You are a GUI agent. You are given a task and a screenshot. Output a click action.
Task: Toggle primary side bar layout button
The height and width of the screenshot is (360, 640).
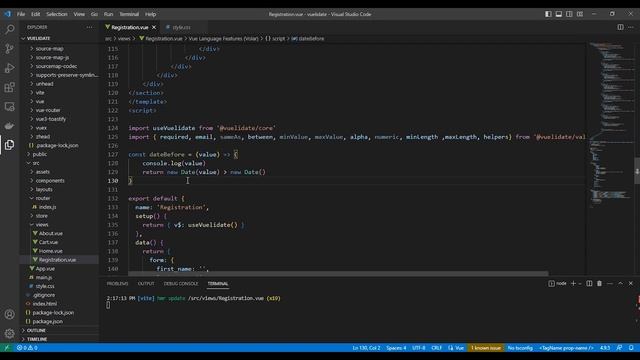point(548,14)
